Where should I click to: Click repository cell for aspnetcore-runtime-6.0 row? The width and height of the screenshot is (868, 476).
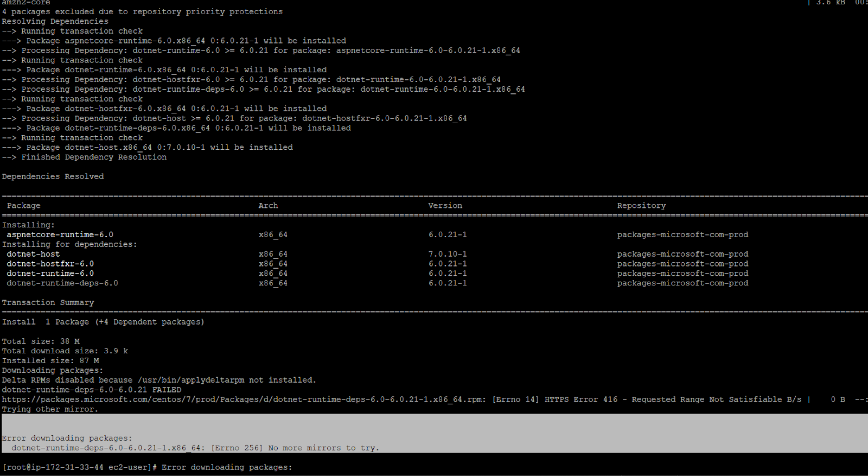click(x=682, y=234)
